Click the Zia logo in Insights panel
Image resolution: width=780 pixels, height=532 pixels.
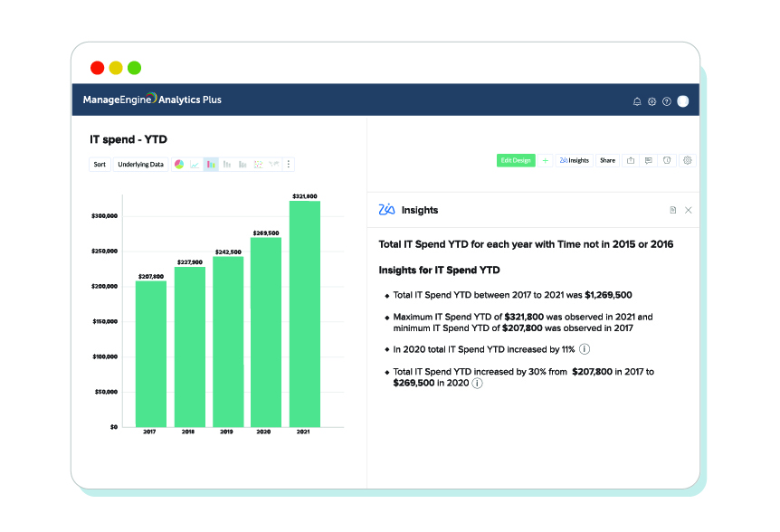386,209
